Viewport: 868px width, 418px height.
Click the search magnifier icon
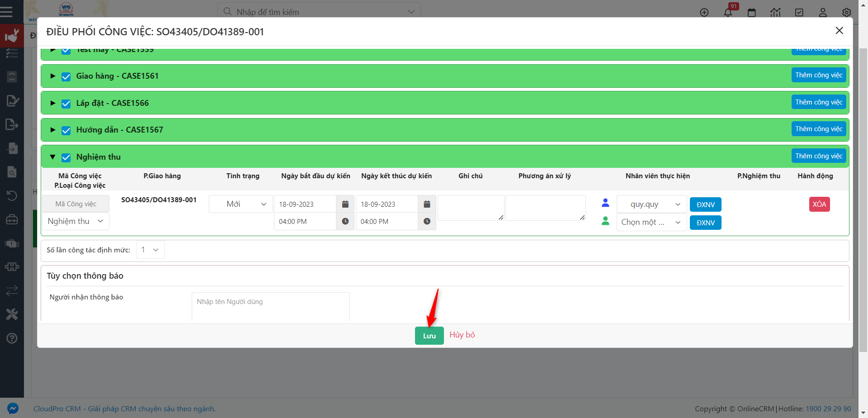pos(228,11)
